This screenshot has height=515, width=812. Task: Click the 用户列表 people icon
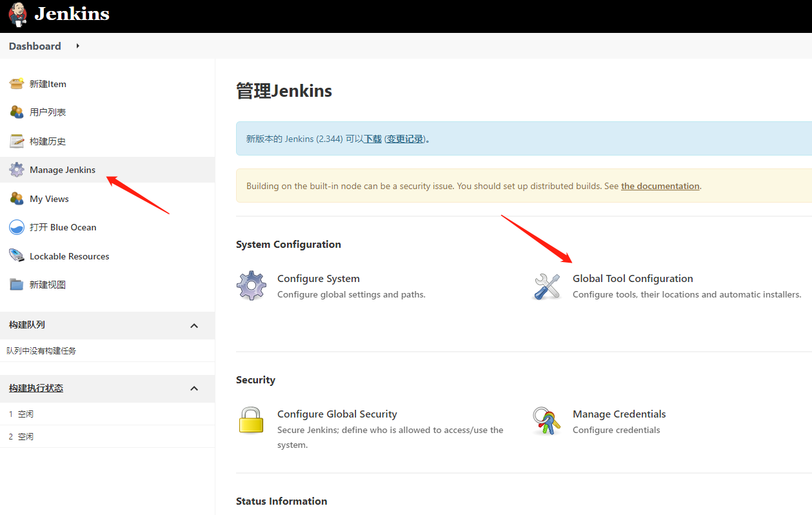tap(17, 112)
